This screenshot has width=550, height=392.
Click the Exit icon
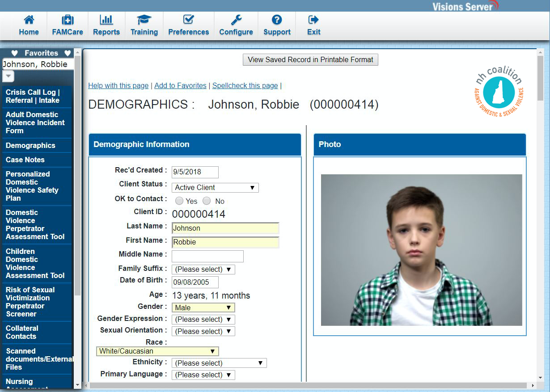pos(313,20)
